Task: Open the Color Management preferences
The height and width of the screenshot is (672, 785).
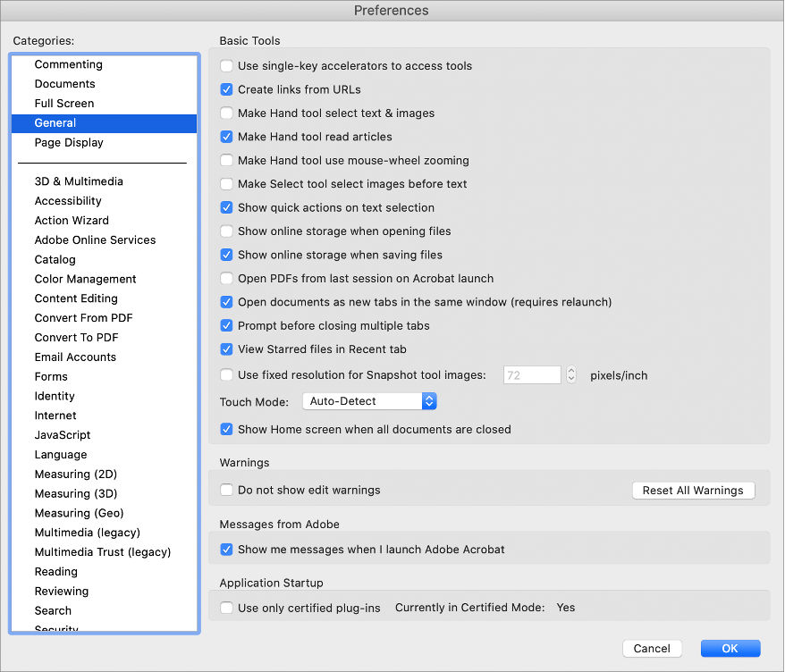Action: pyautogui.click(x=85, y=279)
